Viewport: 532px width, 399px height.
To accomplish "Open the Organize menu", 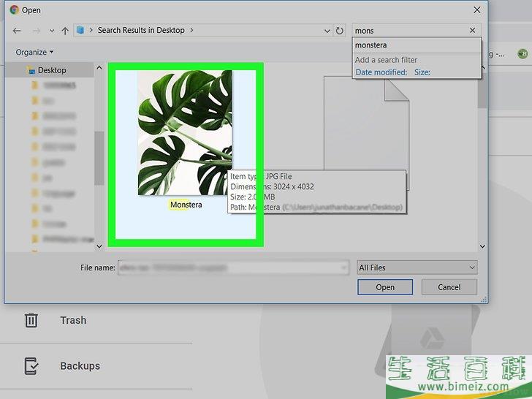I will [34, 53].
